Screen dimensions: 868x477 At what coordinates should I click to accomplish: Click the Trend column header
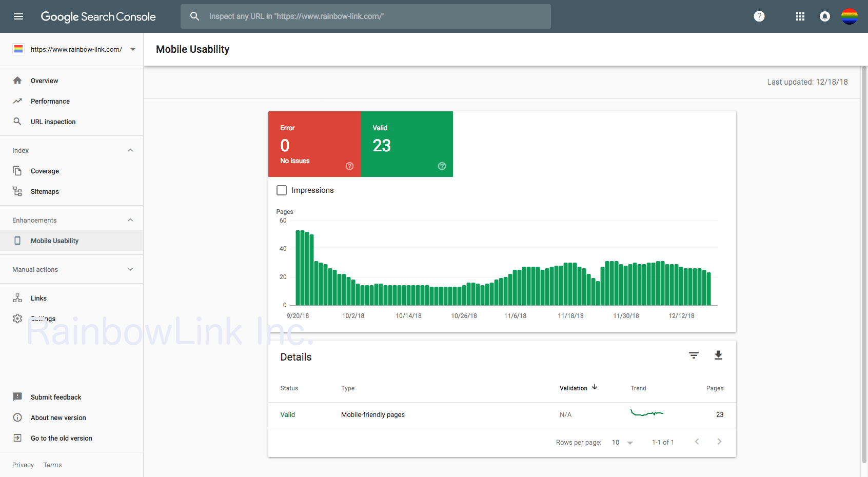tap(638, 388)
